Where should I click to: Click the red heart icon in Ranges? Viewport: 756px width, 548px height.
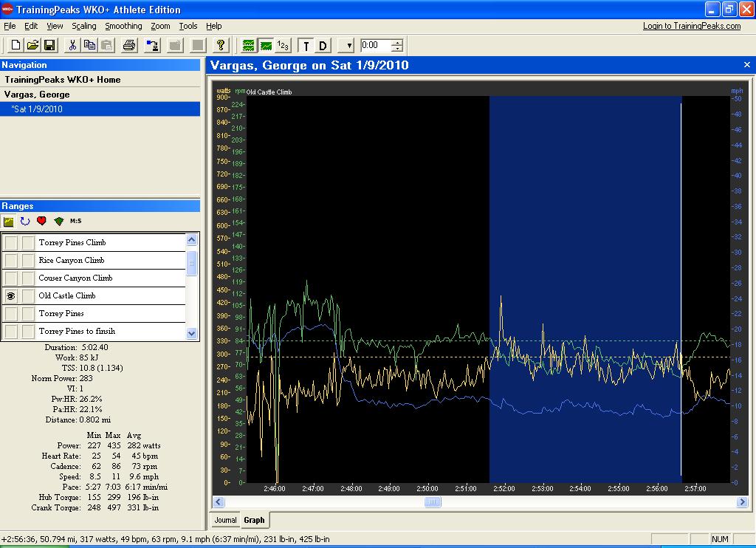pyautogui.click(x=41, y=221)
